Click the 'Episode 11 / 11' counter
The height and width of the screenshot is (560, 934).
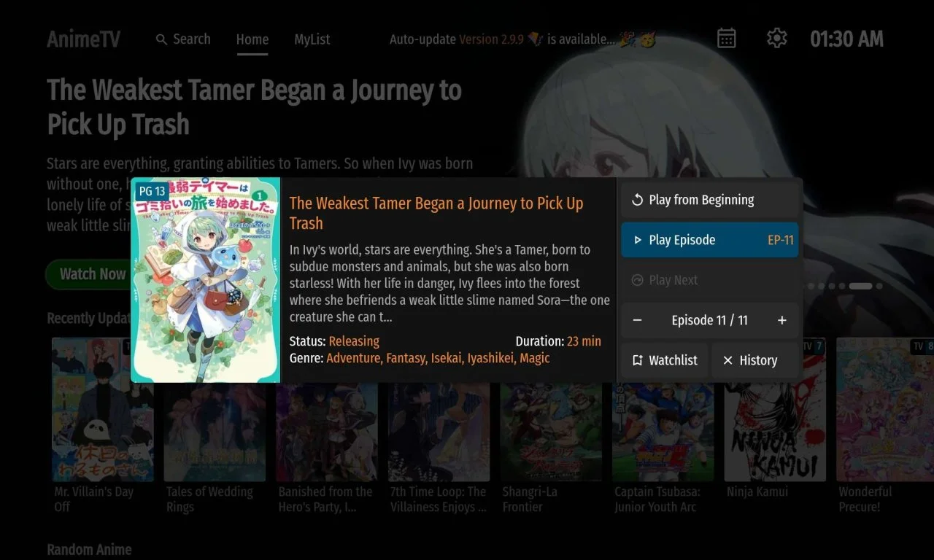point(709,320)
